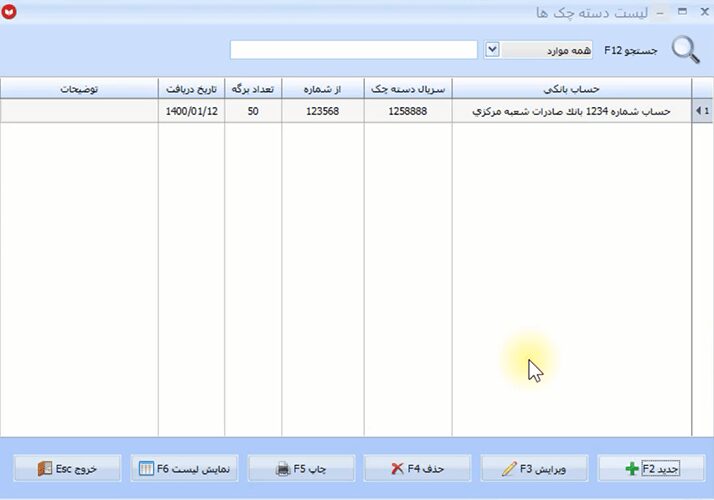Sort by توضیحات column header
714x500 pixels.
tap(79, 89)
